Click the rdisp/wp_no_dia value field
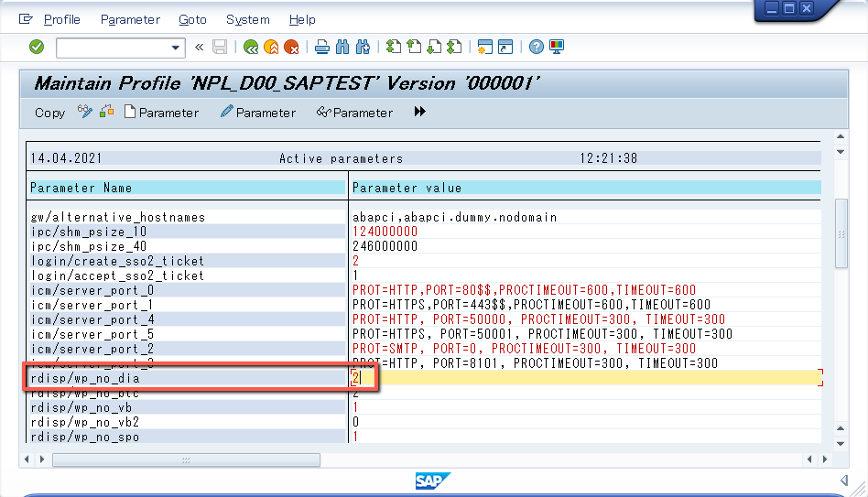The image size is (868, 497). click(587, 379)
